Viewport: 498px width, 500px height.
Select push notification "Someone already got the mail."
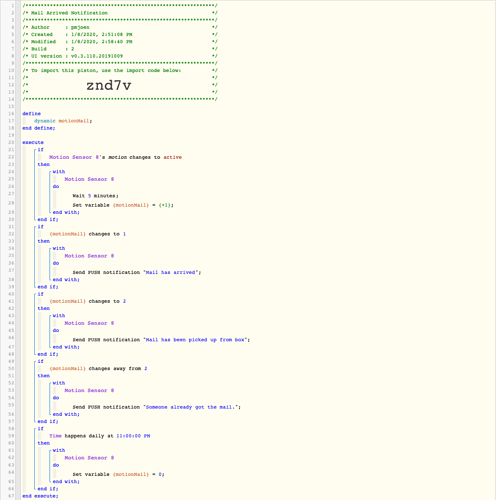(157, 407)
